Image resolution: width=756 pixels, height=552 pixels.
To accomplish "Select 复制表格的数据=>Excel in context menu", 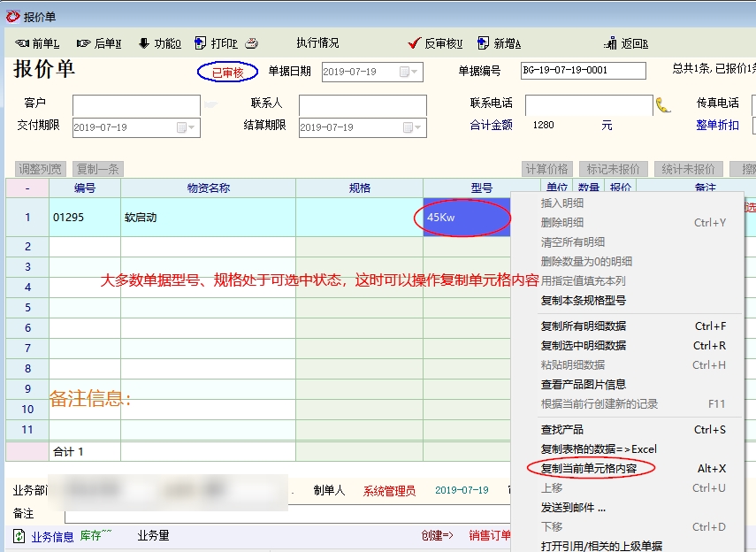I will 599,448.
